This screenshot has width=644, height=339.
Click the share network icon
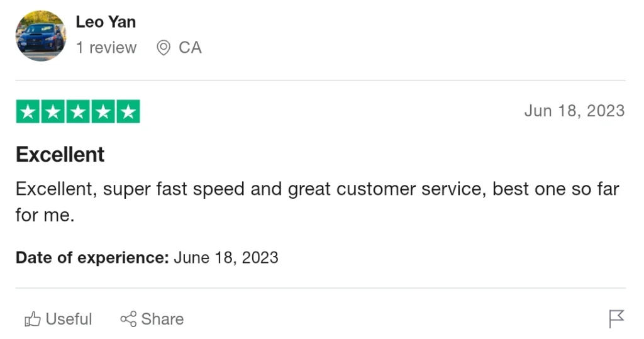pos(128,320)
